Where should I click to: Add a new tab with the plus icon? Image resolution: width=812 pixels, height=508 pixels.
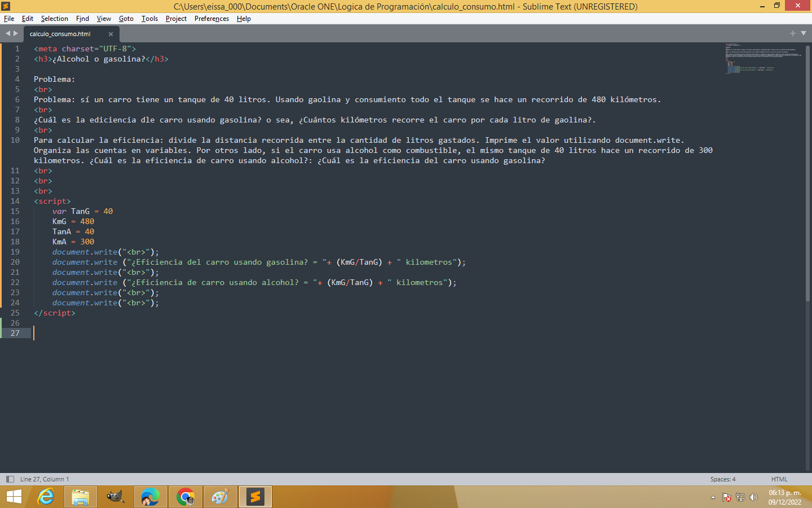click(793, 33)
